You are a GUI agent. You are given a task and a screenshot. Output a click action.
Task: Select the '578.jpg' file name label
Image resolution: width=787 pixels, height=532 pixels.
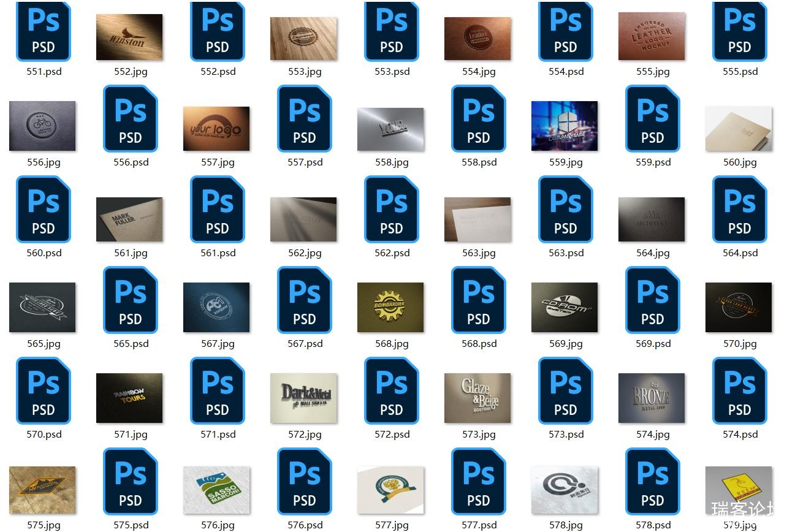566,525
